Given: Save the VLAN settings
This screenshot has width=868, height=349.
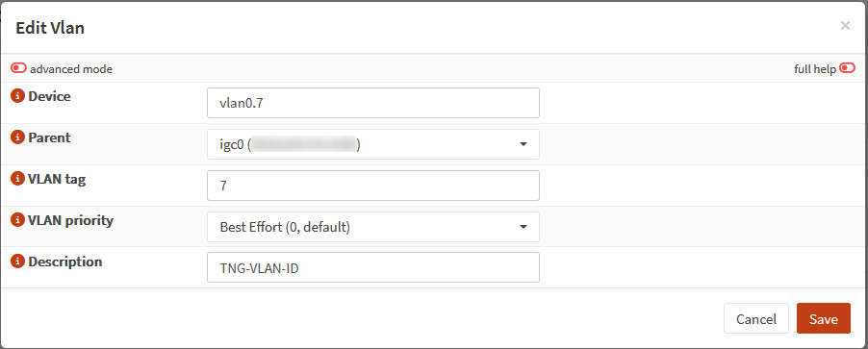Looking at the screenshot, I should [823, 318].
